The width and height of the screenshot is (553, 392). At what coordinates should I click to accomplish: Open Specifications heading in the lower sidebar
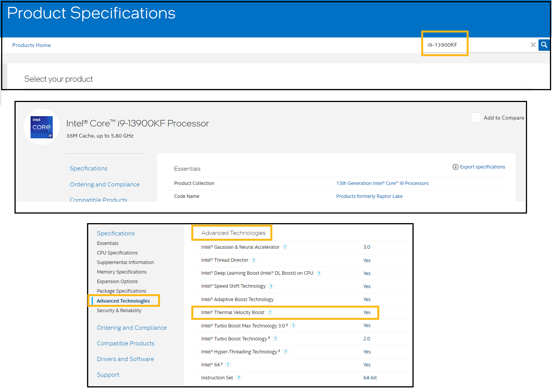point(116,233)
